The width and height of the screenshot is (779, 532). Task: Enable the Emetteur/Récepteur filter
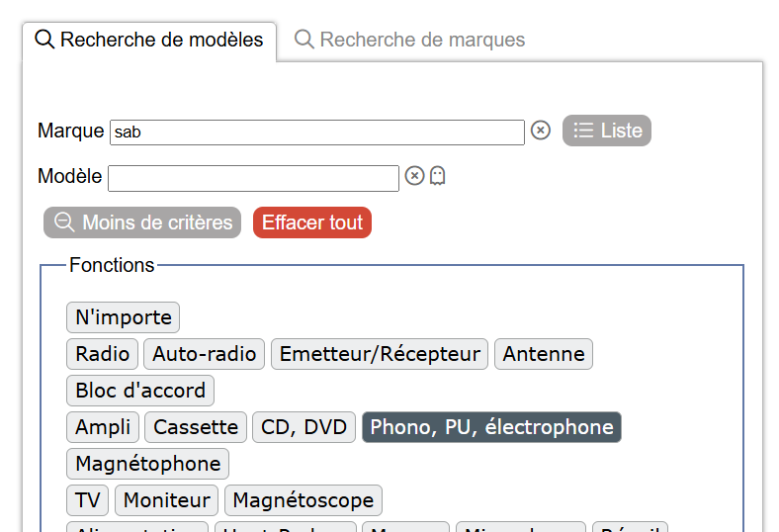pos(380,354)
